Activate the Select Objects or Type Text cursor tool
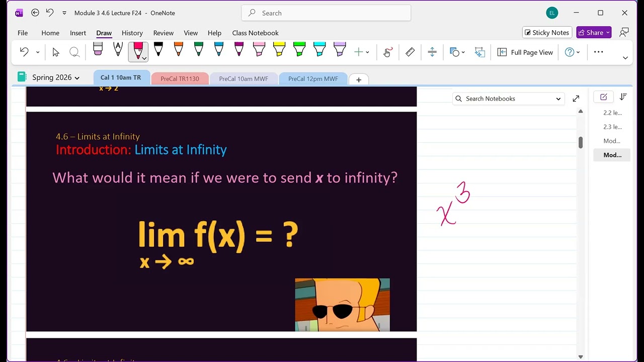Viewport: 644px width, 362px height. pyautogui.click(x=56, y=52)
